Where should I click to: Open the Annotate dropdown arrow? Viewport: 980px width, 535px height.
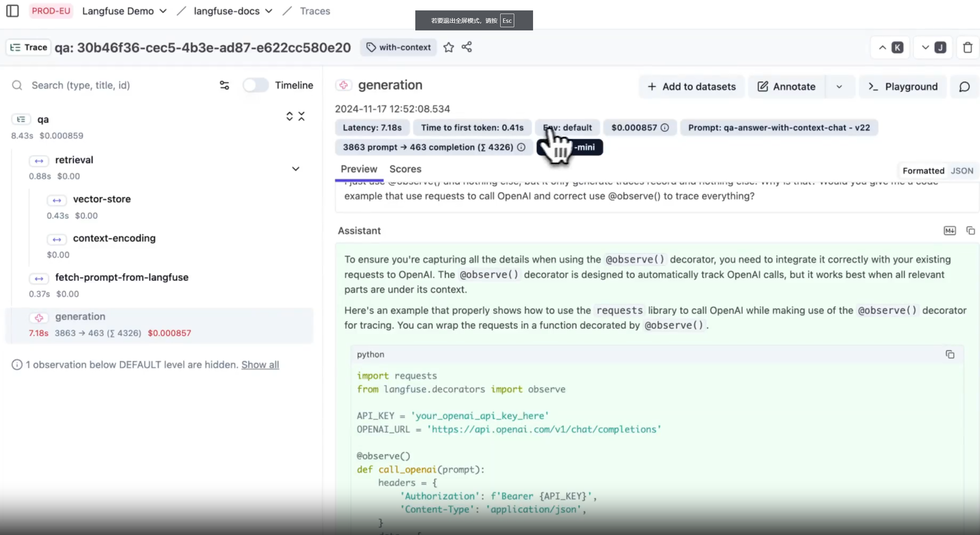[x=839, y=87]
